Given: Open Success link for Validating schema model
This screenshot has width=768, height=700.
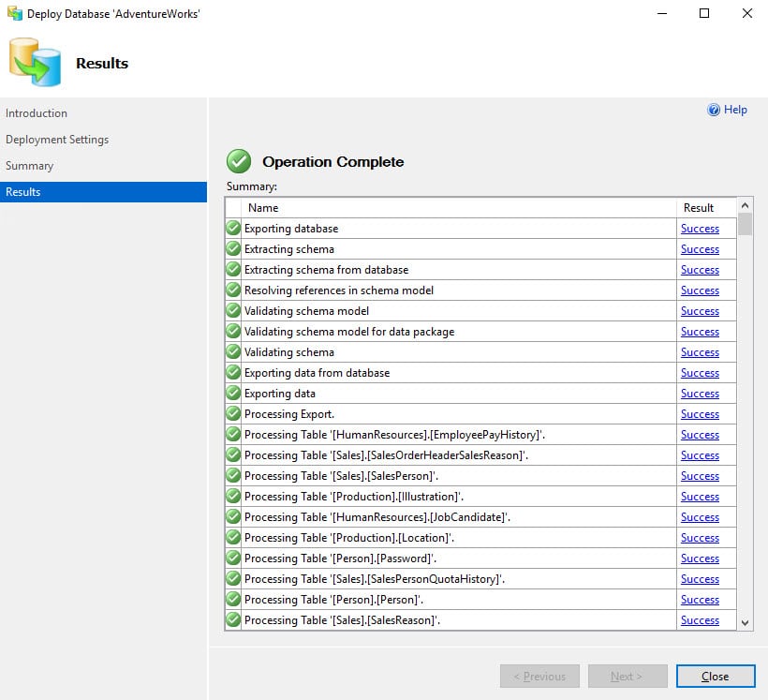Looking at the screenshot, I should pos(700,311).
